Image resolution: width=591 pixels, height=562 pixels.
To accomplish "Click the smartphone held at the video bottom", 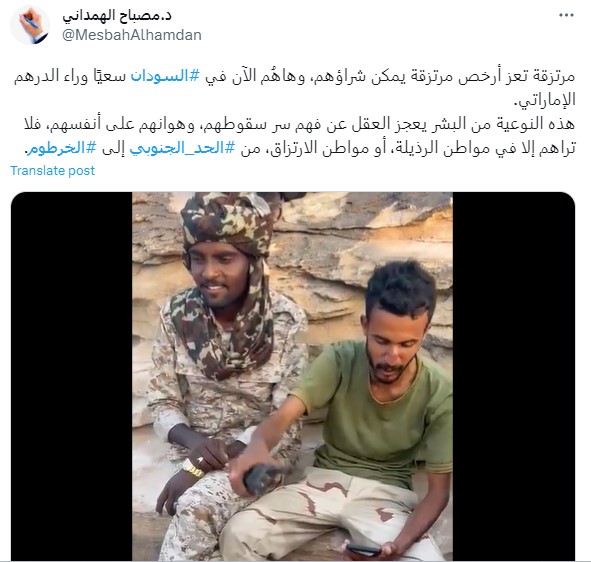I will 364,550.
